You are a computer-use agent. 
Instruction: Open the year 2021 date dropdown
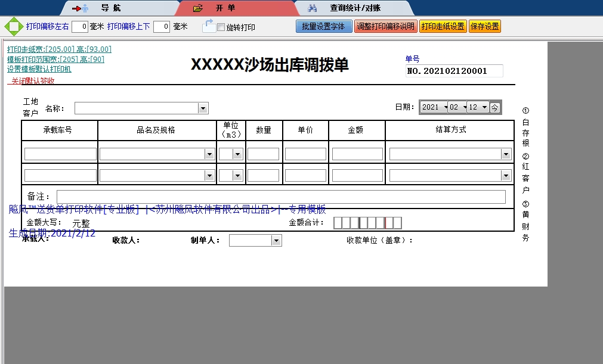pyautogui.click(x=444, y=107)
